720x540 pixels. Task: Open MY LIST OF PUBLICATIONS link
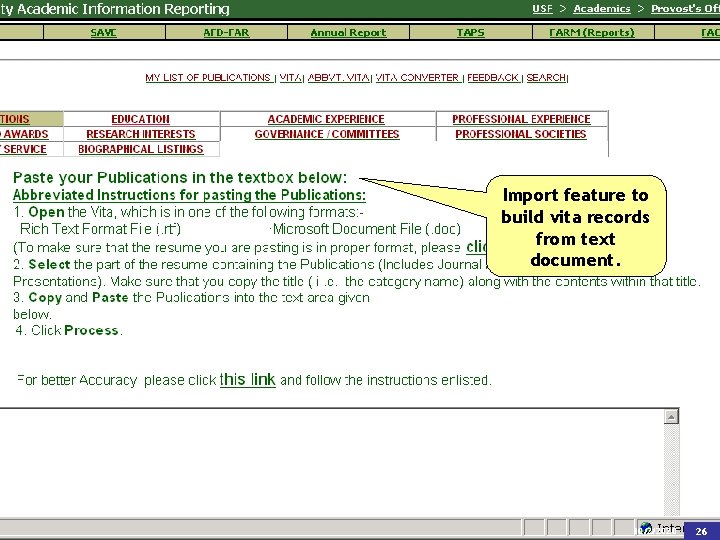pyautogui.click(x=208, y=78)
